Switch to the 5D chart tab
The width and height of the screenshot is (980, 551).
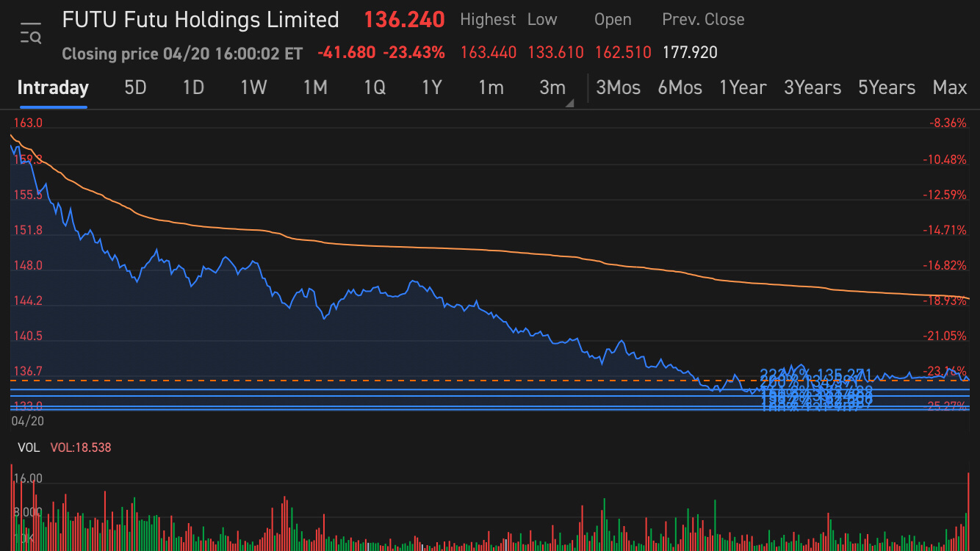(135, 88)
